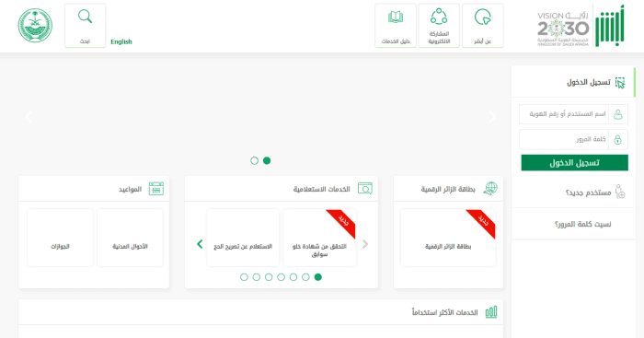The image size is (644, 338).
Task: Click the most used services chart icon
Action: click(x=491, y=312)
